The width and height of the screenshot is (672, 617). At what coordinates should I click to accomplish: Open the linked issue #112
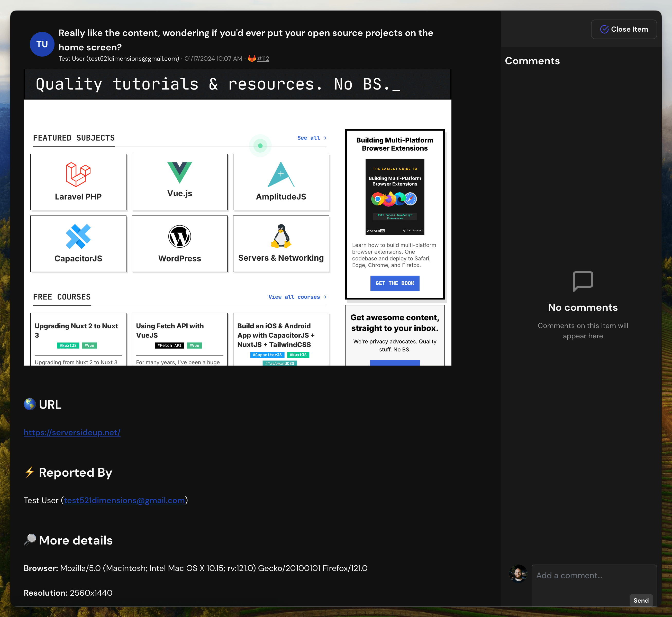(263, 59)
